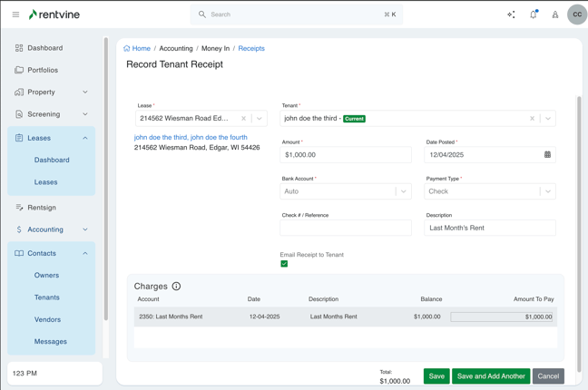
Task: Collapse the Leases sidebar section
Action: (85, 138)
